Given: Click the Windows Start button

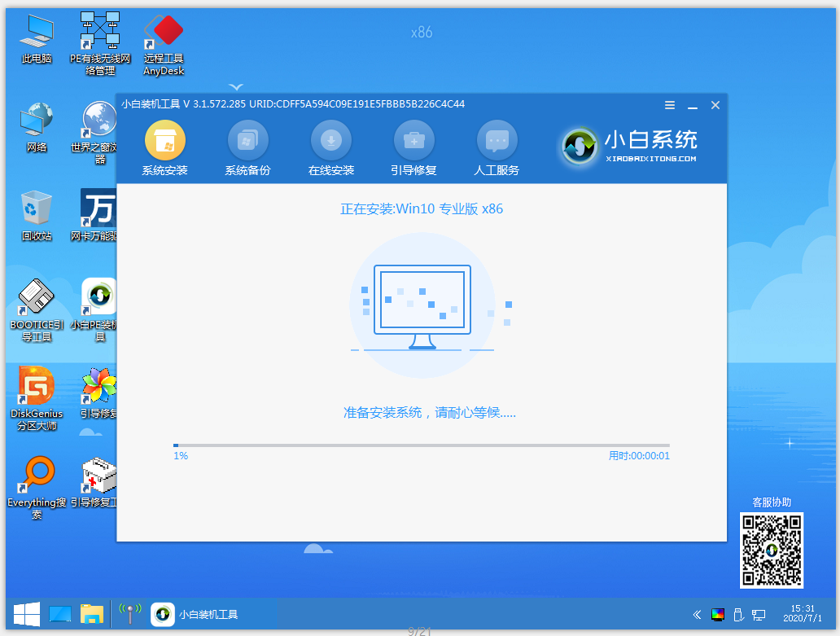Looking at the screenshot, I should tap(27, 614).
